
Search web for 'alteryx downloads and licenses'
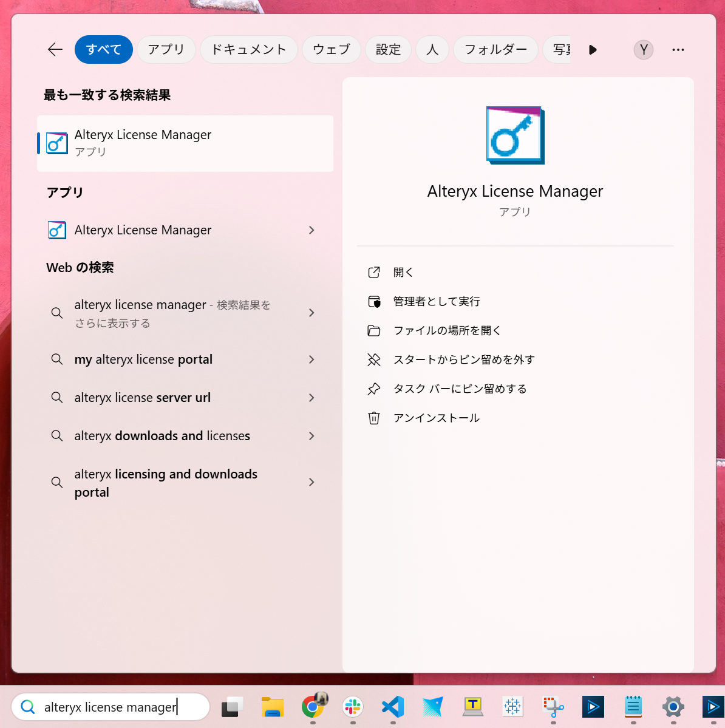click(x=162, y=436)
